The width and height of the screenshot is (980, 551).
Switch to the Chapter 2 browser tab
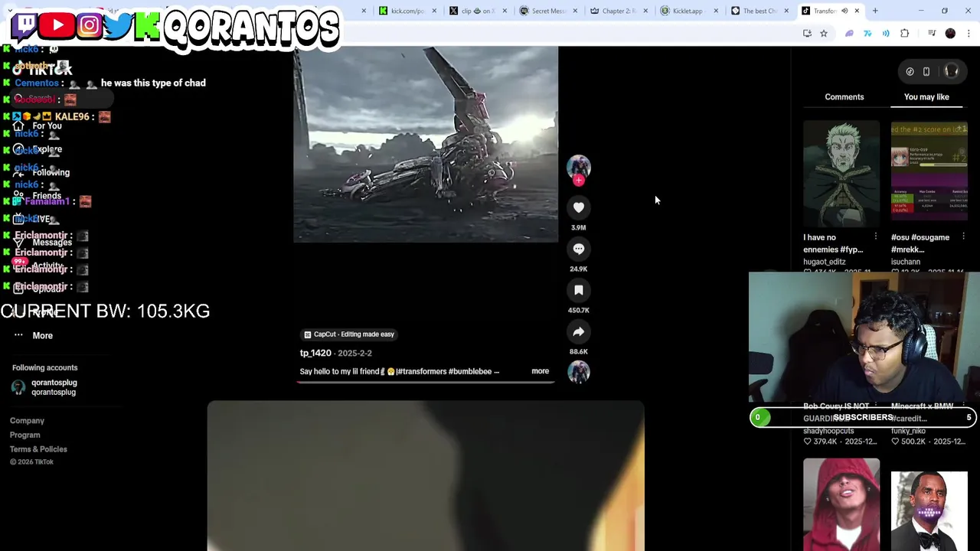click(619, 11)
